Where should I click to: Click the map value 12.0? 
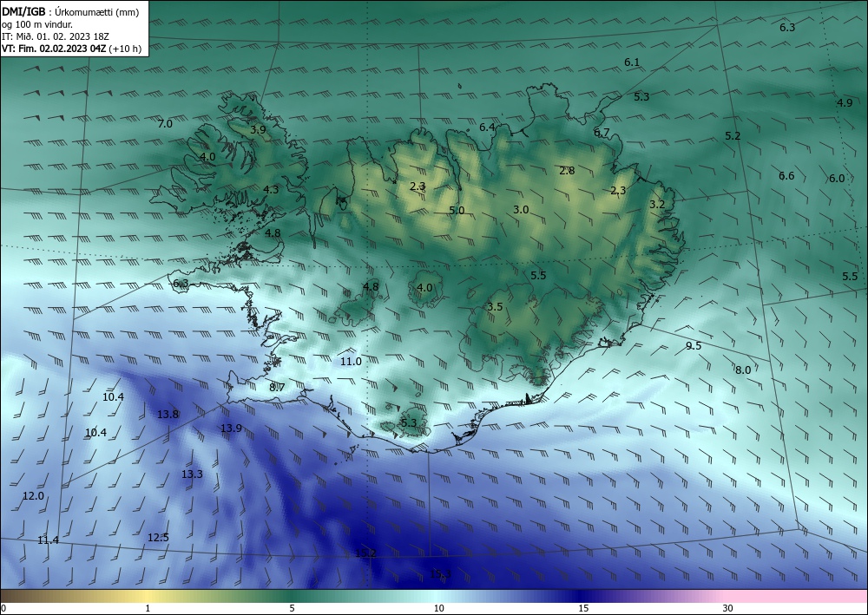tap(33, 495)
